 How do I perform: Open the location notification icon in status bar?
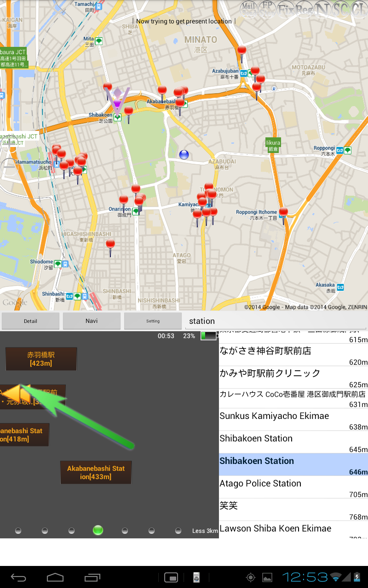(x=250, y=577)
